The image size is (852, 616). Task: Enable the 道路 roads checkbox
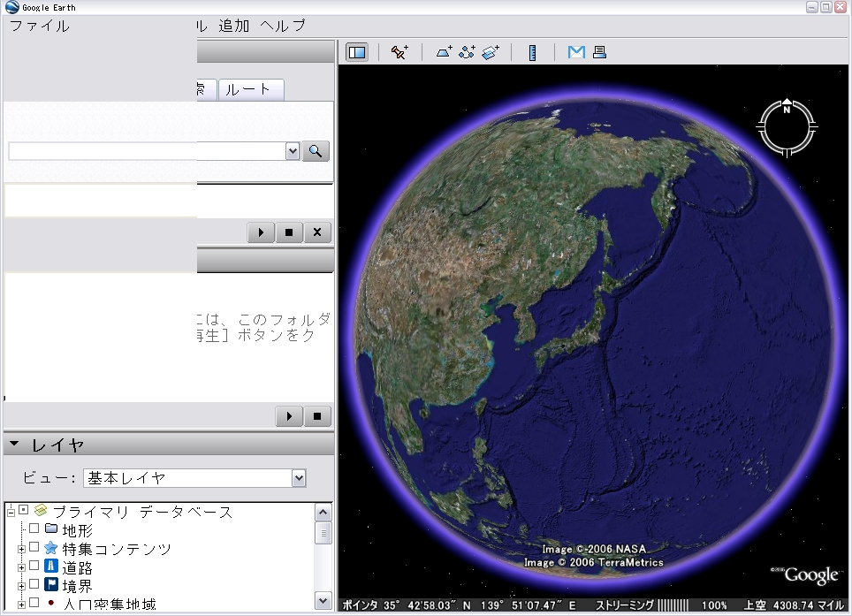click(34, 566)
